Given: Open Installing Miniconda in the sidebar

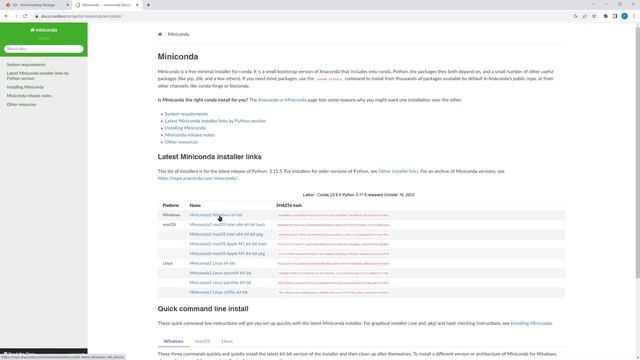Looking at the screenshot, I should click(x=25, y=87).
